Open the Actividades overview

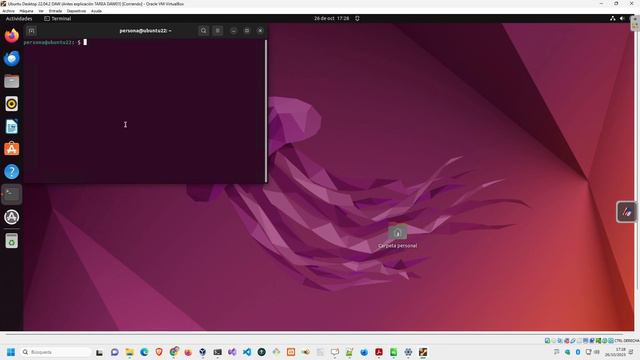click(x=19, y=18)
